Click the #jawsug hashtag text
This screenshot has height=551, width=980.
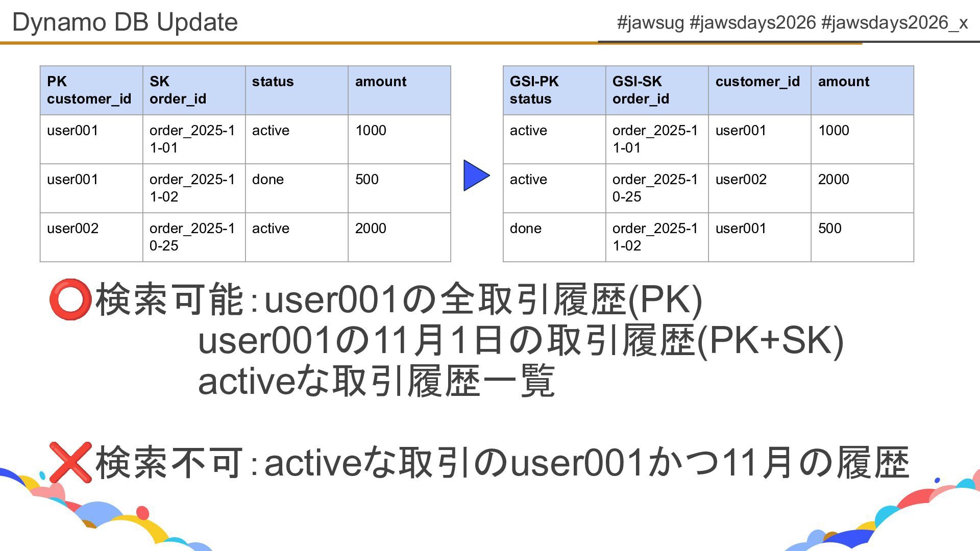point(650,22)
